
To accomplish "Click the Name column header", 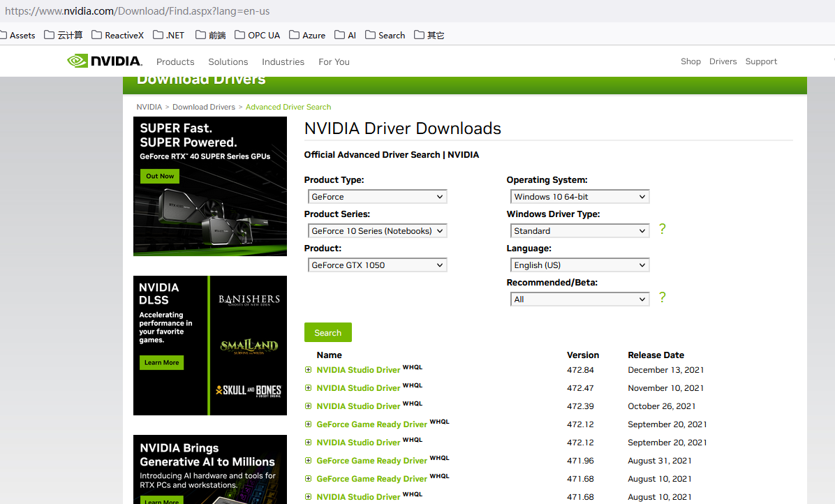I will (329, 355).
